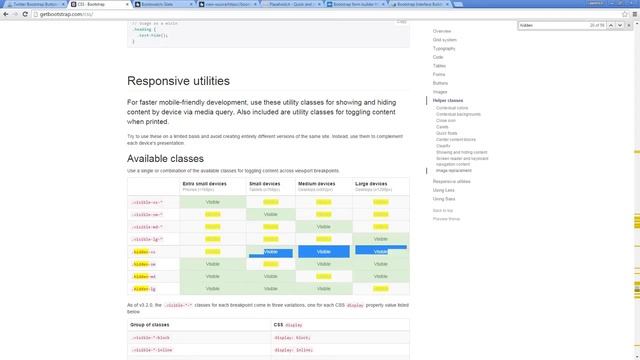Image resolution: width=640 pixels, height=360 pixels.
Task: Click the Group of classes table header
Action: click(x=149, y=325)
